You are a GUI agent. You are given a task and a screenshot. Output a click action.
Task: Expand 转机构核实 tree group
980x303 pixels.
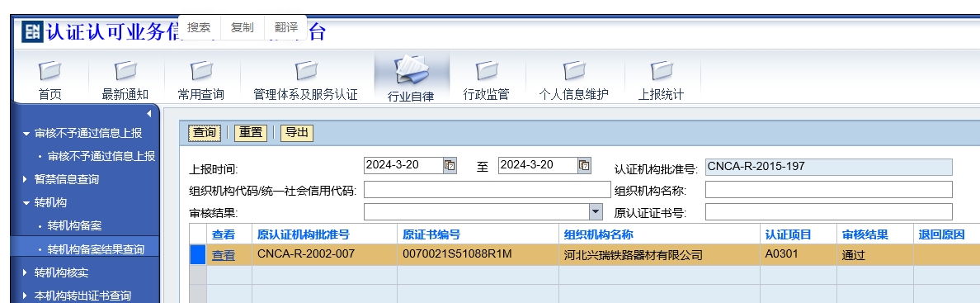tap(26, 273)
